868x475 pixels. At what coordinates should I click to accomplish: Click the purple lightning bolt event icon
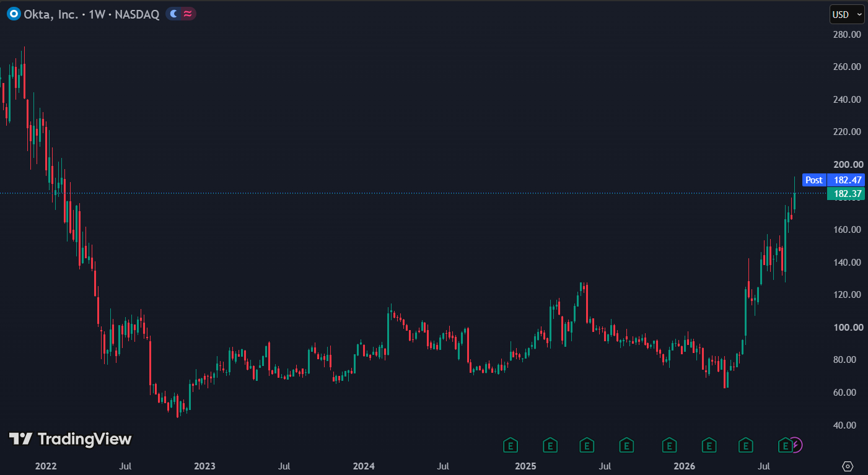pos(796,445)
